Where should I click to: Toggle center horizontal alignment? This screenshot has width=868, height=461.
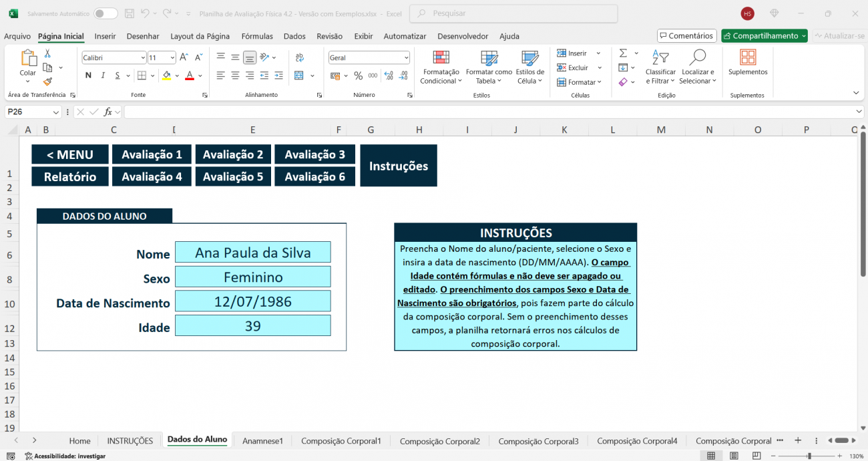coord(235,75)
